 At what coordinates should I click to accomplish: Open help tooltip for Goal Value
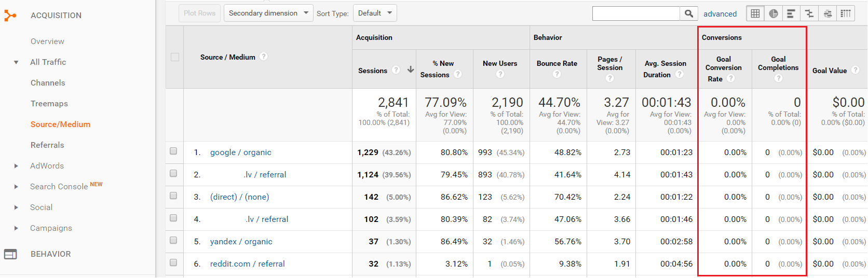(856, 70)
